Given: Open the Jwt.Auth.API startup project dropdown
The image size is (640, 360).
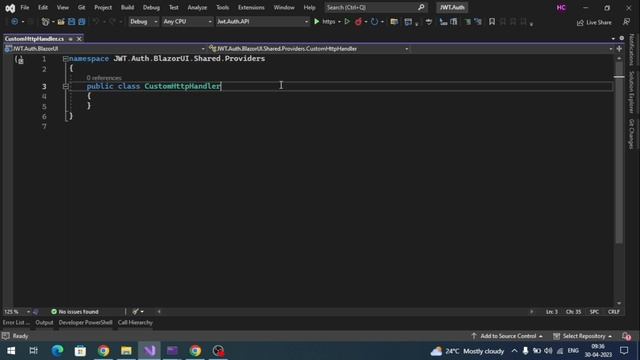Looking at the screenshot, I should click(x=262, y=22).
